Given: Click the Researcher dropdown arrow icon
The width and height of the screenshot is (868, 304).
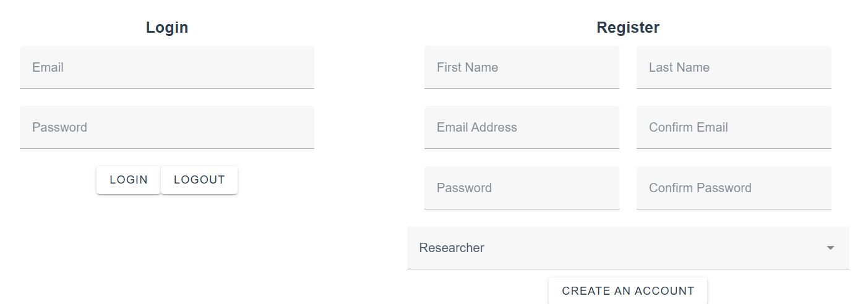Looking at the screenshot, I should click(x=830, y=248).
